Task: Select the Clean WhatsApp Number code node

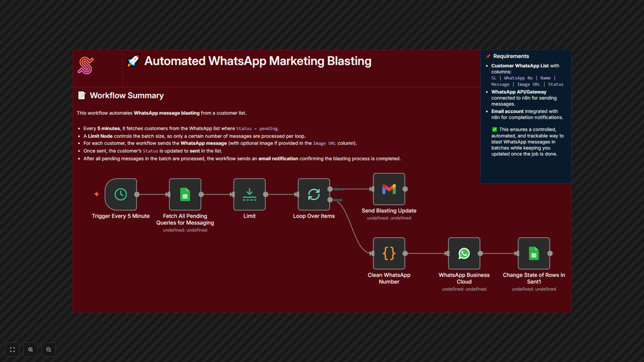Action: 389,253
